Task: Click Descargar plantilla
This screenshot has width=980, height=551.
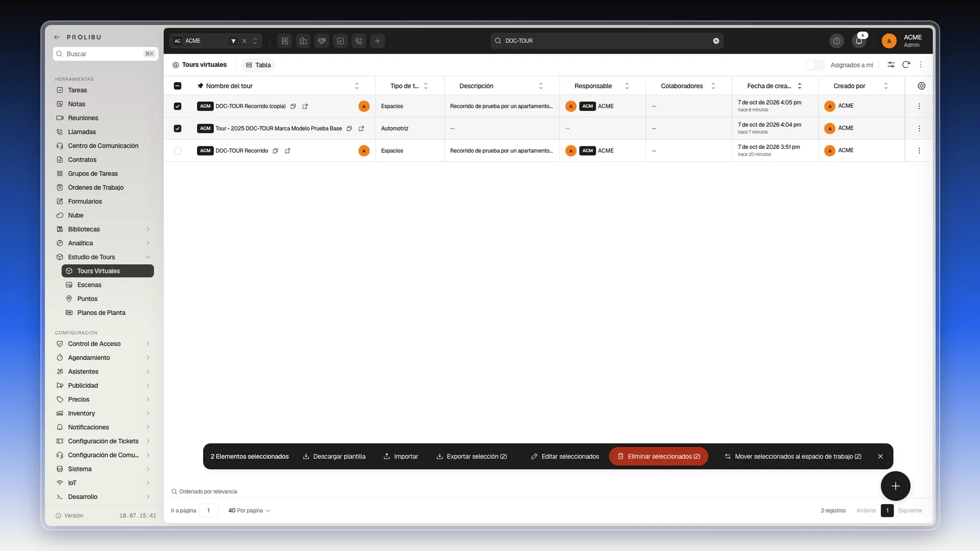Action: (x=334, y=457)
